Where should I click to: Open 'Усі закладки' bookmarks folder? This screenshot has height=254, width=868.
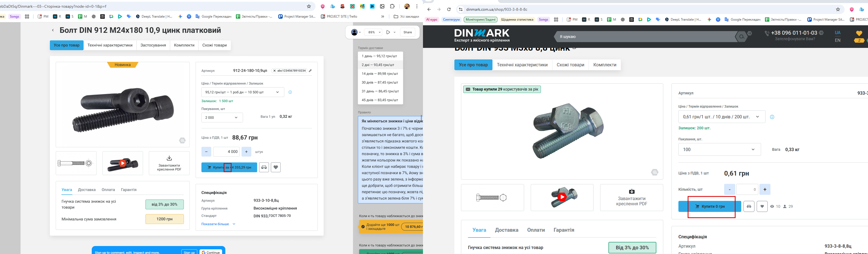pos(406,17)
